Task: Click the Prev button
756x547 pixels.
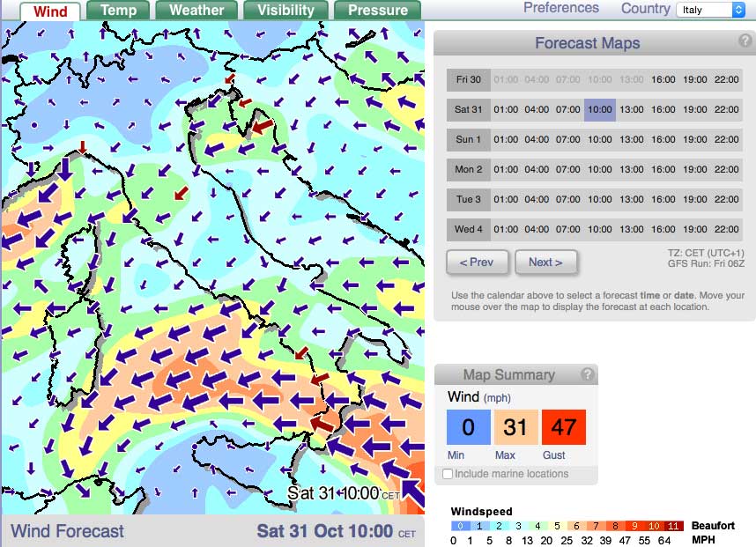Action: (477, 262)
